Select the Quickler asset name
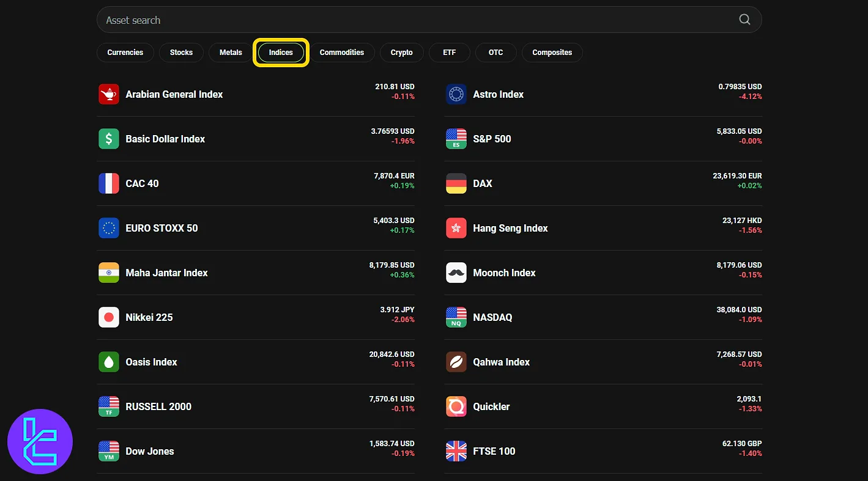The width and height of the screenshot is (868, 481). point(491,406)
